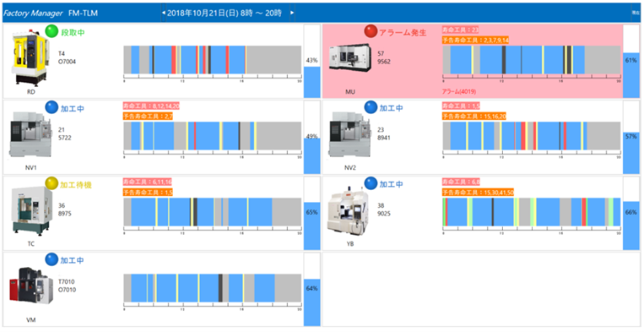644x332 pixels.
Task: Click 寿命工具：8,12,14,20 label on NV1
Action: (x=151, y=106)
